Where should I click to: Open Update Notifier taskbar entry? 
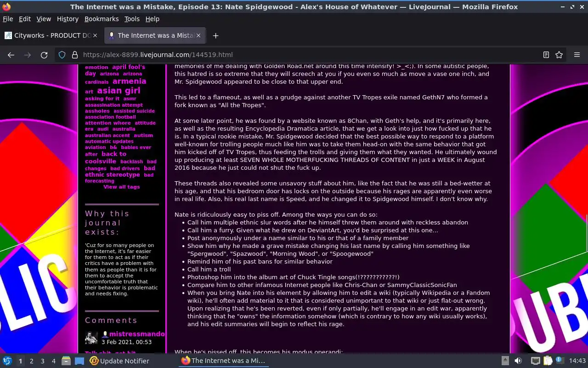(x=119, y=361)
